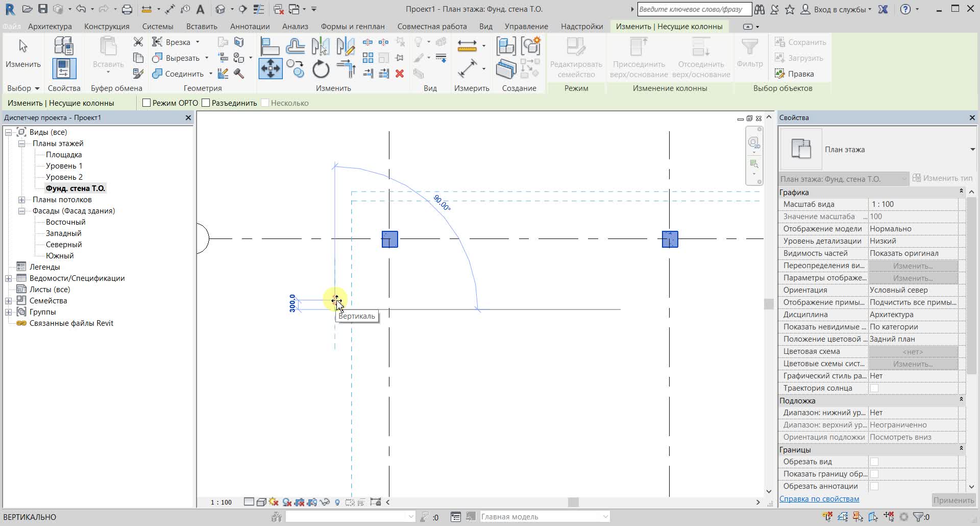Click the red Delete X icon

pos(400,74)
